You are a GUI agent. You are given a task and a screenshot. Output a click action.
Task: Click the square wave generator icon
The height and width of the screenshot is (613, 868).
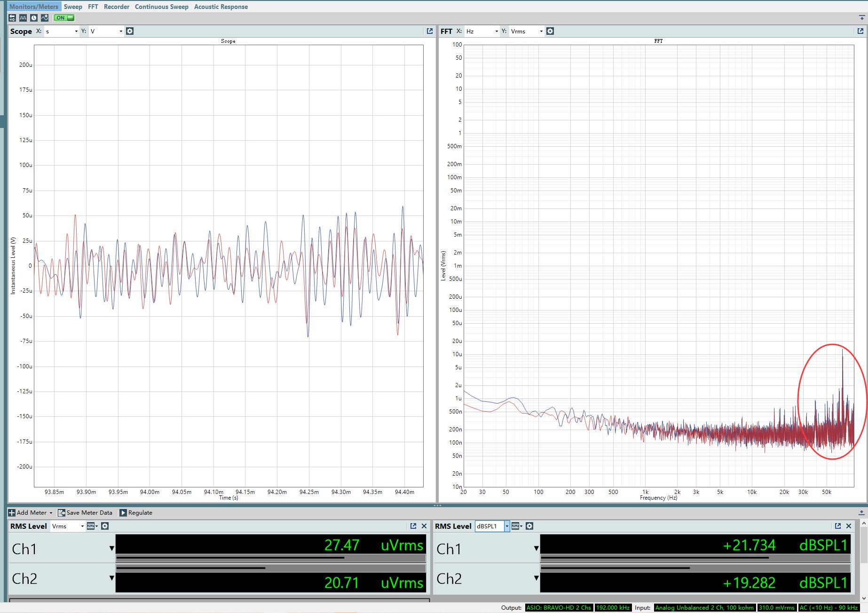tap(23, 18)
